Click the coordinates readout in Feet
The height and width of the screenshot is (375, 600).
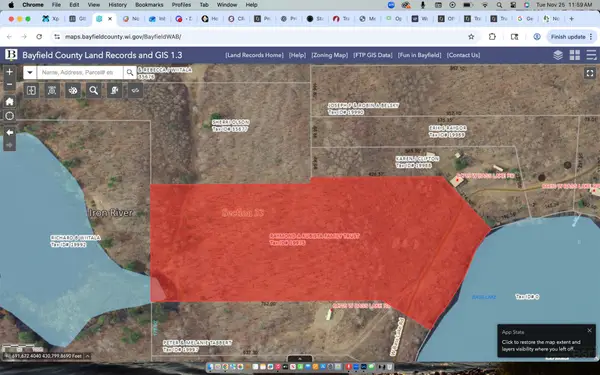(47, 356)
